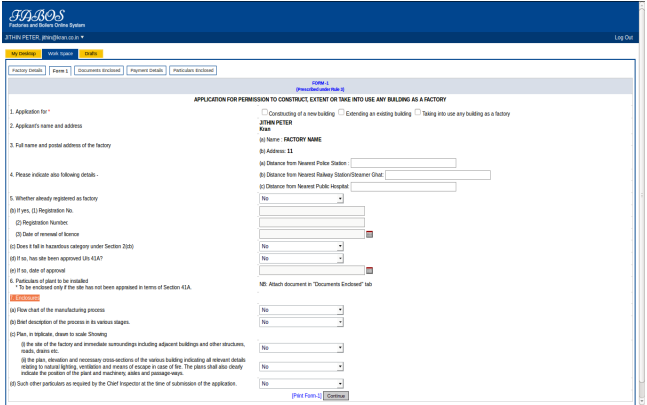Open hazardous category under Section 2(cb) dropdown

301,246
